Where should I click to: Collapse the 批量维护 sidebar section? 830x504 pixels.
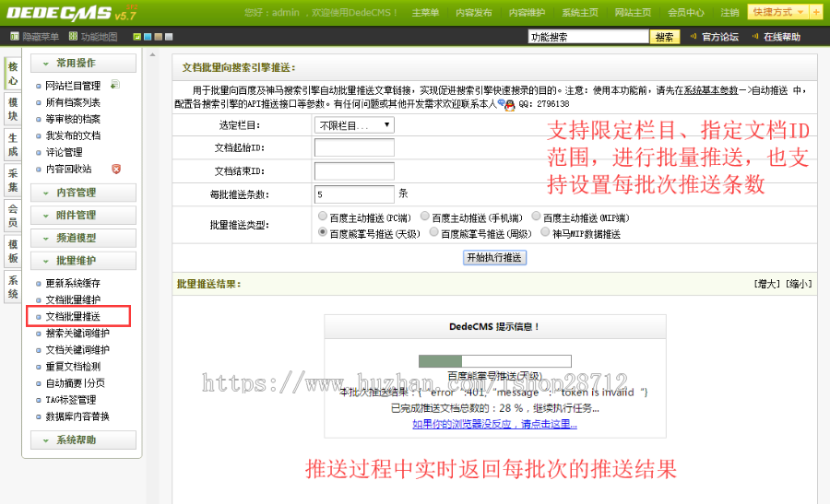coord(83,261)
